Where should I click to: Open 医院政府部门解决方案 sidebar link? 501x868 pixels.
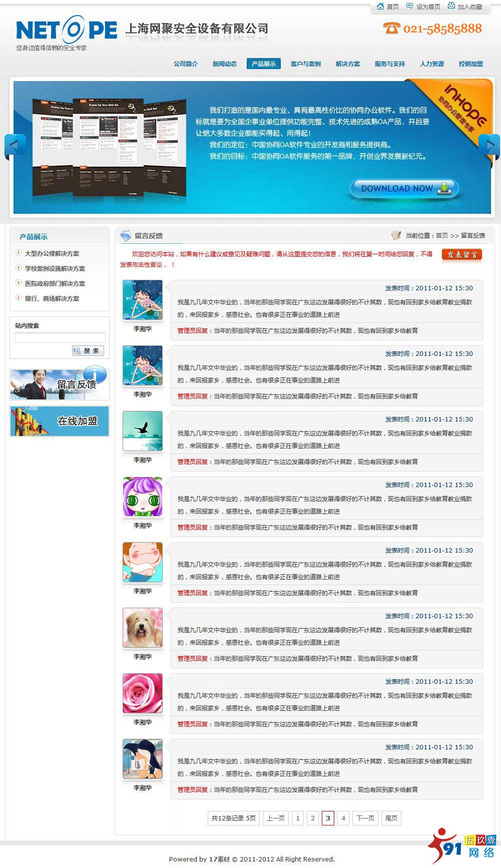coord(55,284)
